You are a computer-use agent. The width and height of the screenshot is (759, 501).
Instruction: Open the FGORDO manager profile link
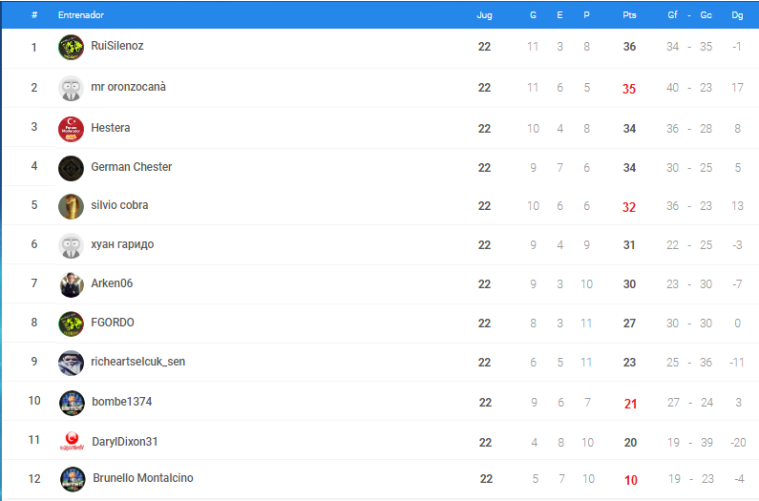tap(112, 322)
